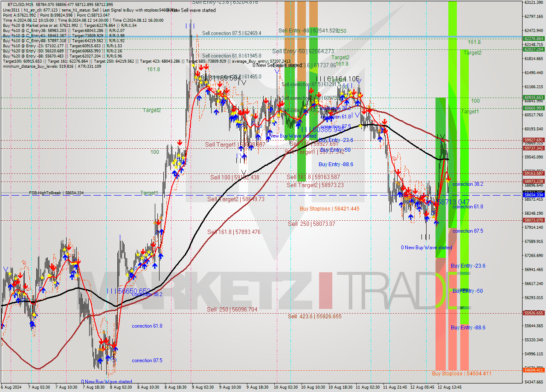Click the '11 Aug 21:45' time axis label
This screenshot has width=546, height=392.
(395, 387)
